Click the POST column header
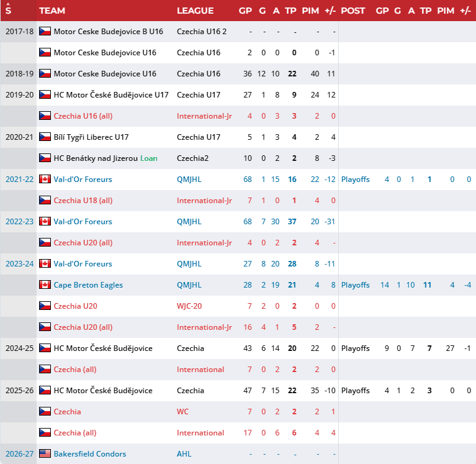This screenshot has width=476, height=464. point(353,11)
